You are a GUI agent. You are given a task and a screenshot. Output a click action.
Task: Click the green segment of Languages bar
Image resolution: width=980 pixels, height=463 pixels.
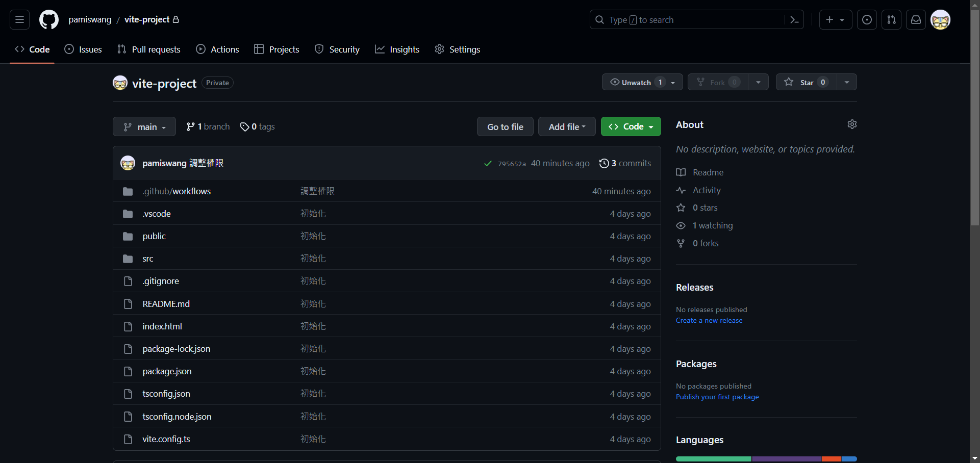[713, 459]
